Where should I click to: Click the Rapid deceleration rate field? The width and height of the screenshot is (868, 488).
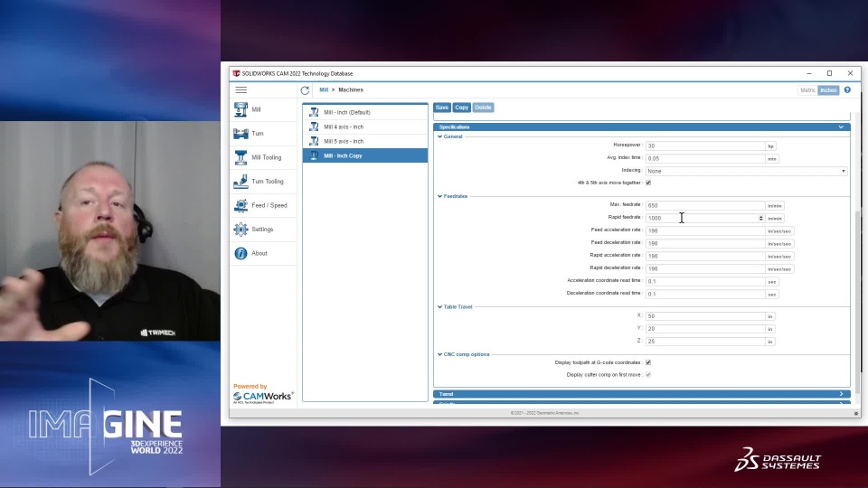pyautogui.click(x=705, y=269)
